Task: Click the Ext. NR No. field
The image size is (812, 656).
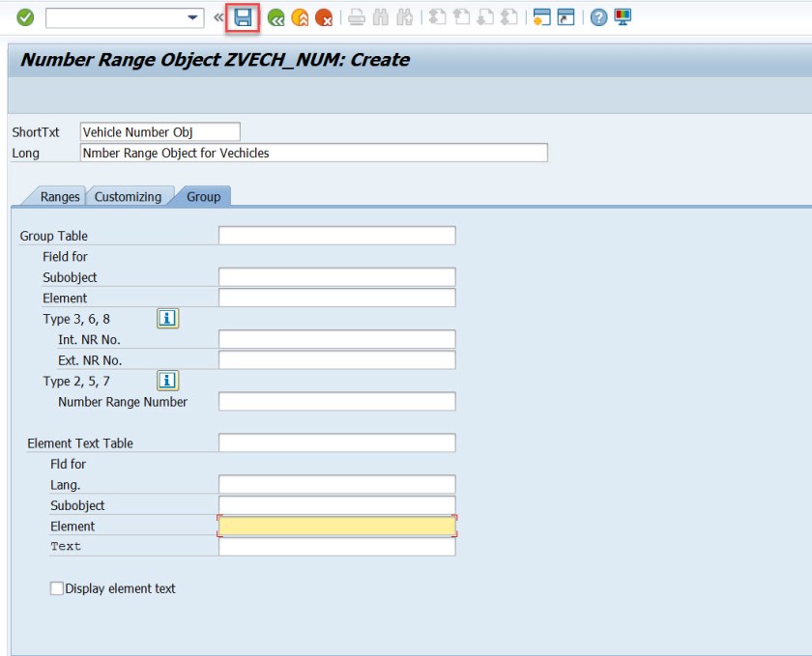Action: (337, 359)
